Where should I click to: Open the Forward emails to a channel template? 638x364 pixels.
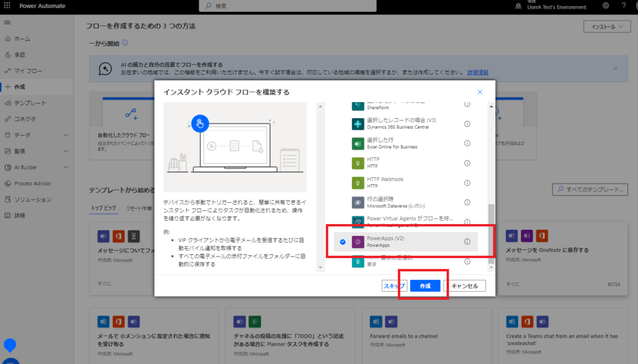coord(426,336)
